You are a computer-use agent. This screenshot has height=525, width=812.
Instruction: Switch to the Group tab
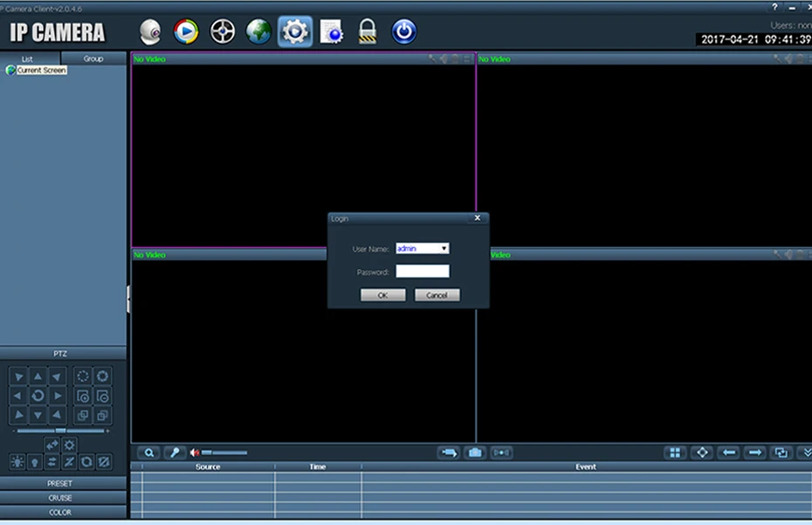click(93, 59)
